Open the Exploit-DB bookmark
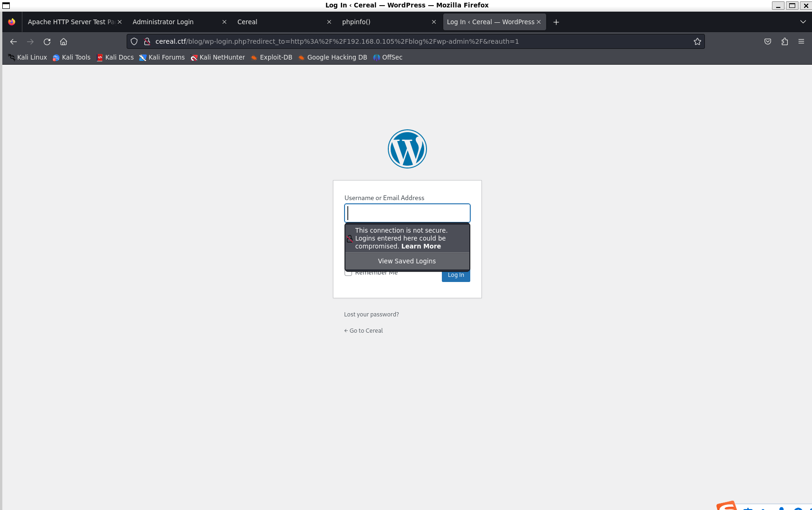 click(271, 57)
